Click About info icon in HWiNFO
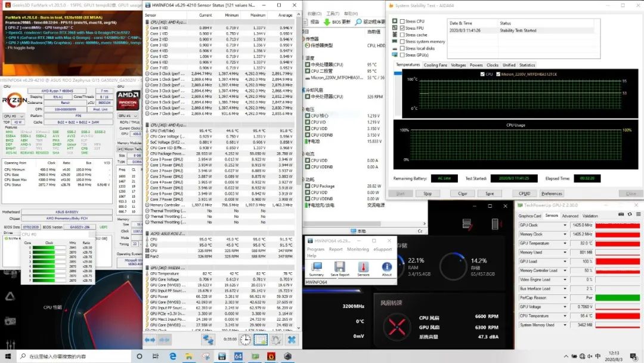644x363 pixels. point(386,267)
